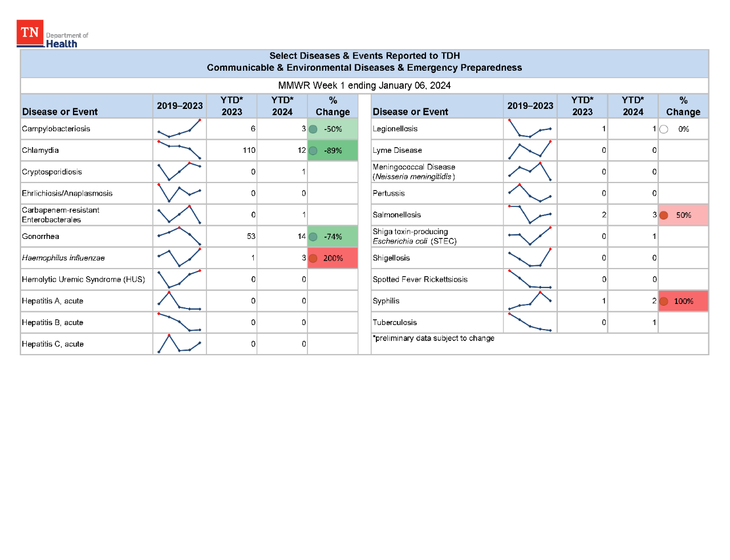Open the Campylobacteriosis 2019–2023 trend sparkline

179,129
